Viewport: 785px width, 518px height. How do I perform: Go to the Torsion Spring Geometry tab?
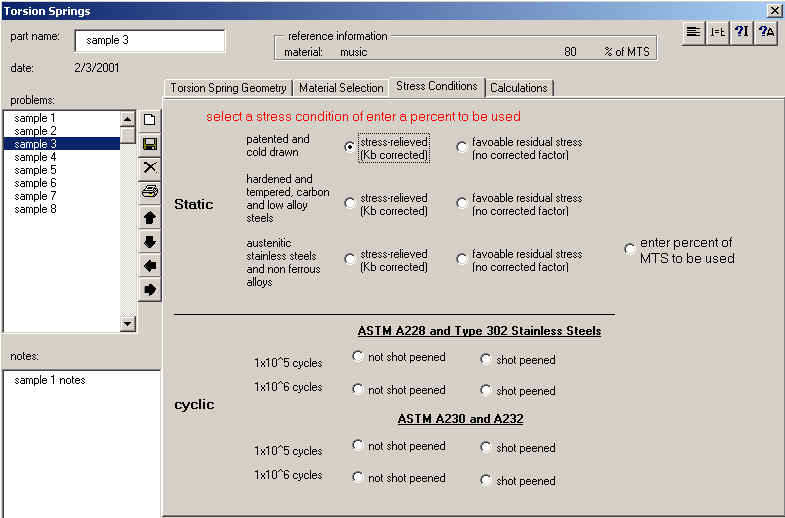[x=228, y=88]
